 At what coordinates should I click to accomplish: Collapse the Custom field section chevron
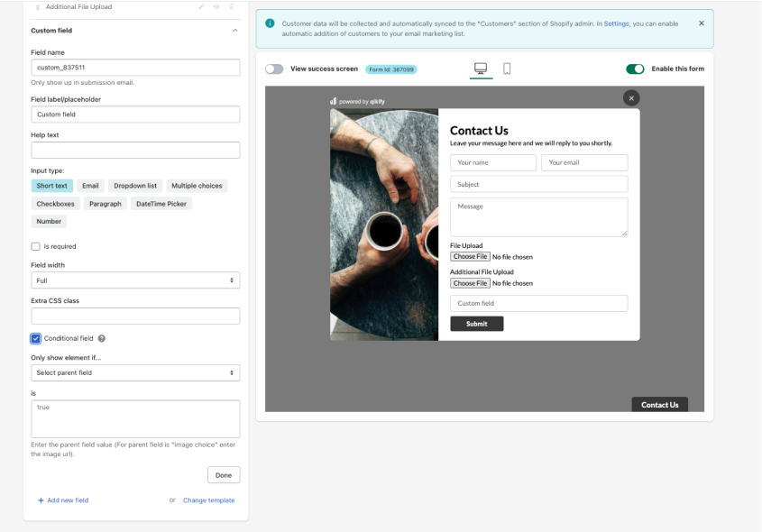234,30
